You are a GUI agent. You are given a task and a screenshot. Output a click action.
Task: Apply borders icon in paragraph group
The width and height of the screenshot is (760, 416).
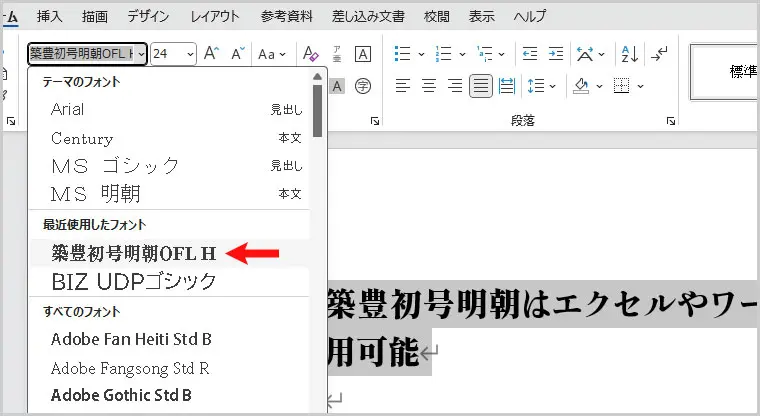pos(621,86)
